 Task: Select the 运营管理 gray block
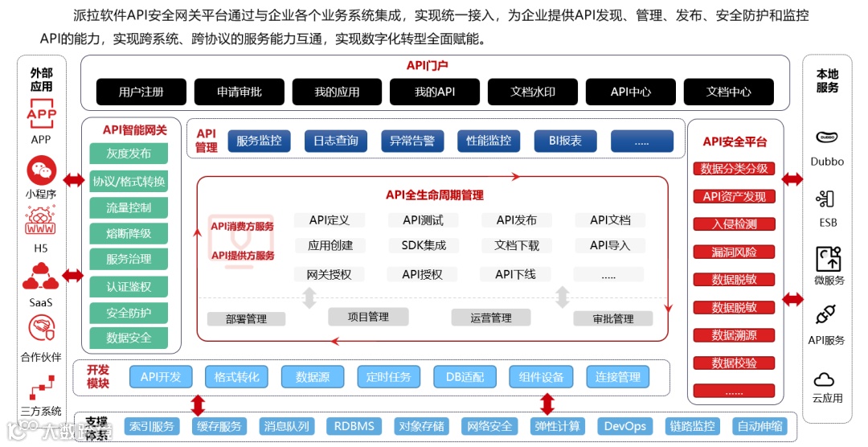pos(491,318)
